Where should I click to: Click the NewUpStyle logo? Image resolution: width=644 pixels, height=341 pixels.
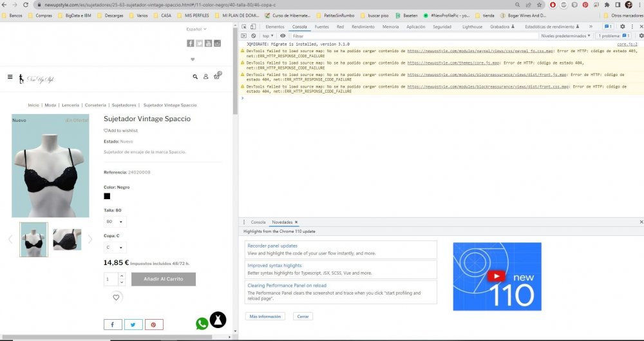[36, 79]
